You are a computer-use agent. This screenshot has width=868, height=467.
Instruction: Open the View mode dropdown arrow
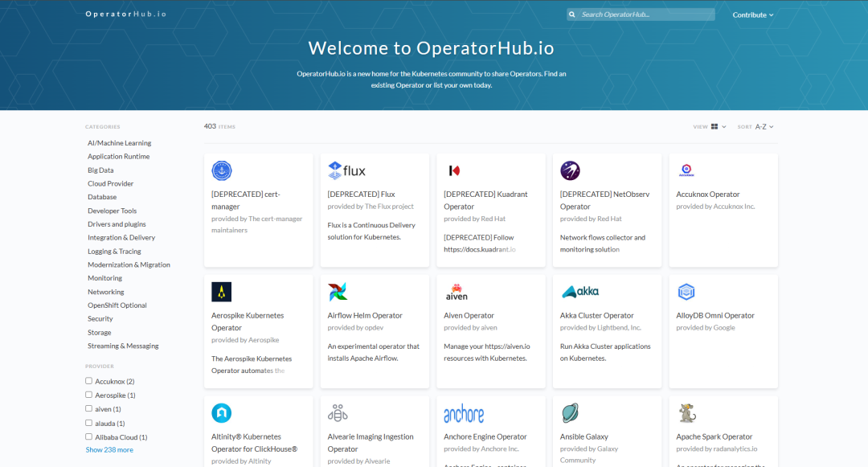723,127
